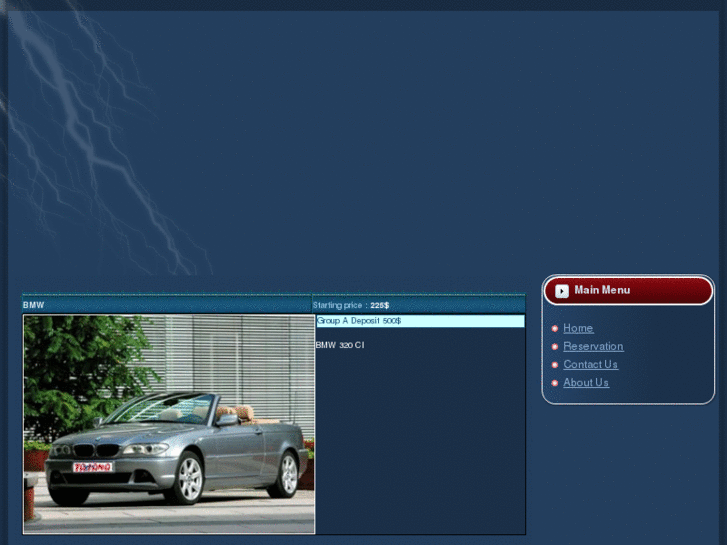Click the red bullet beside Home
The width and height of the screenshot is (727, 545).
(555, 328)
